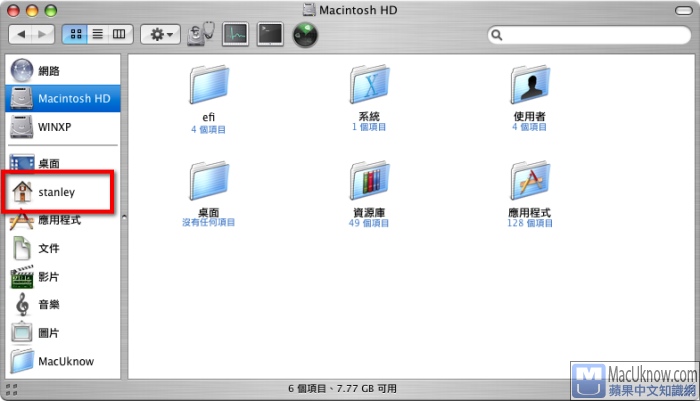Open 圖片 in the sidebar

coord(63,333)
